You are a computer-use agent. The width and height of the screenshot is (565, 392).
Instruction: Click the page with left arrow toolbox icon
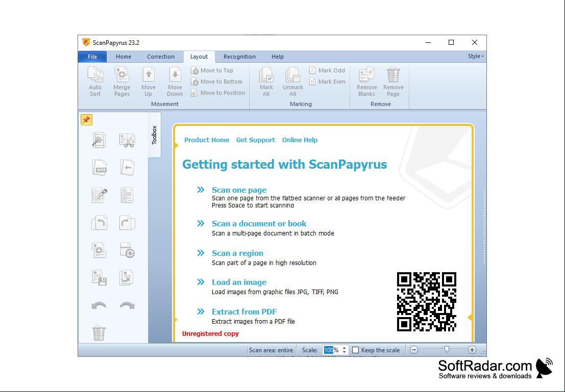[127, 167]
